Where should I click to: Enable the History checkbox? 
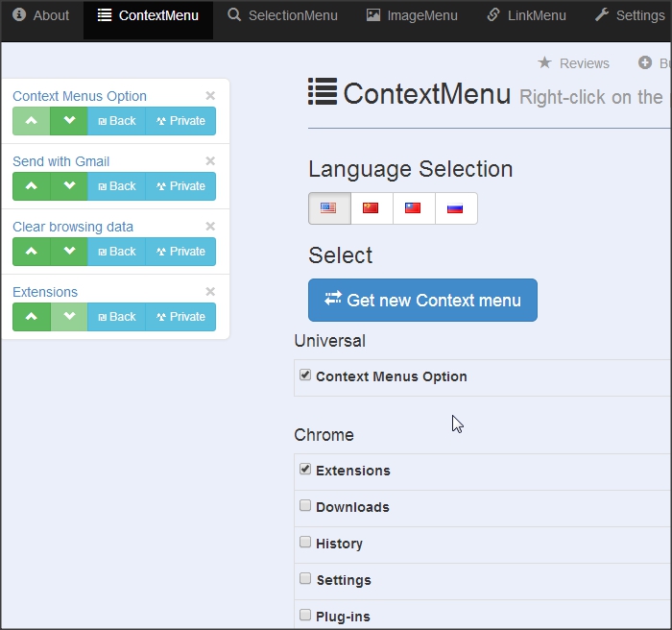click(x=305, y=542)
